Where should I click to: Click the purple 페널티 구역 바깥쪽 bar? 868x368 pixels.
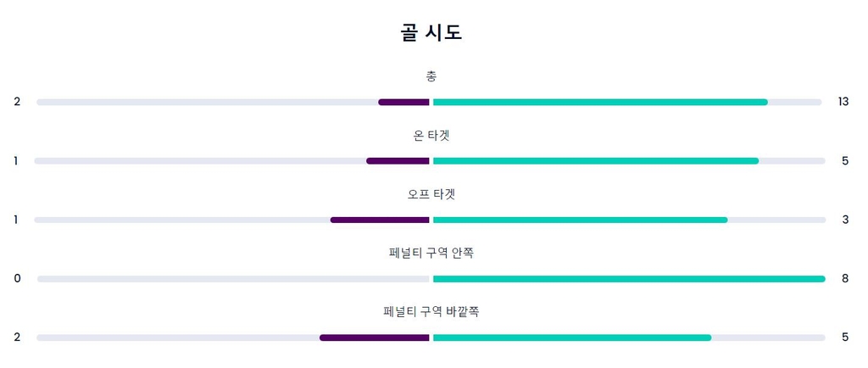click(x=374, y=337)
